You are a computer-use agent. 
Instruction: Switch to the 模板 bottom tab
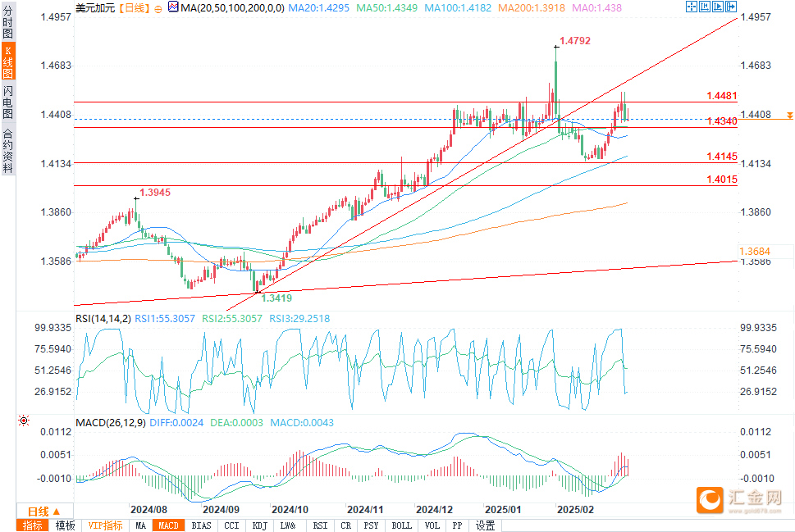(x=65, y=525)
